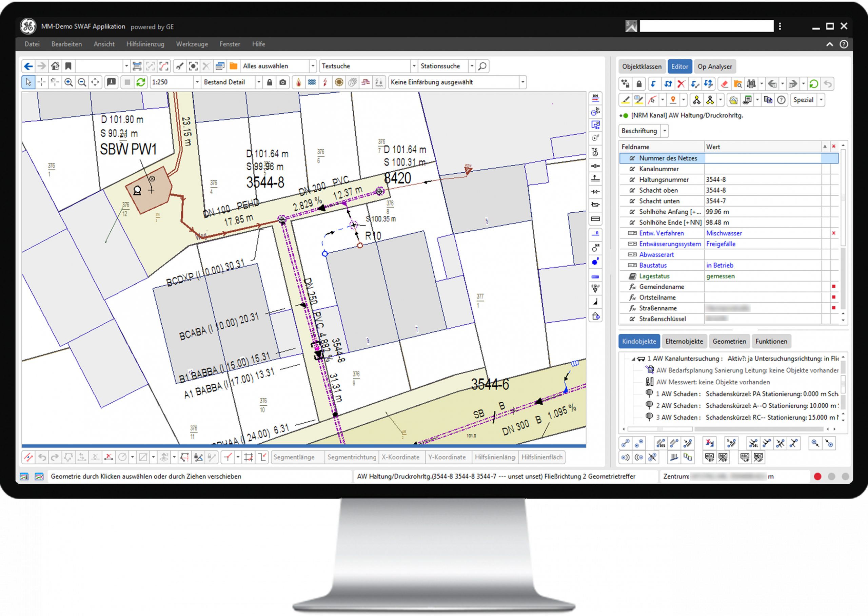Click the green refresh arrows in map toolbar

(141, 82)
